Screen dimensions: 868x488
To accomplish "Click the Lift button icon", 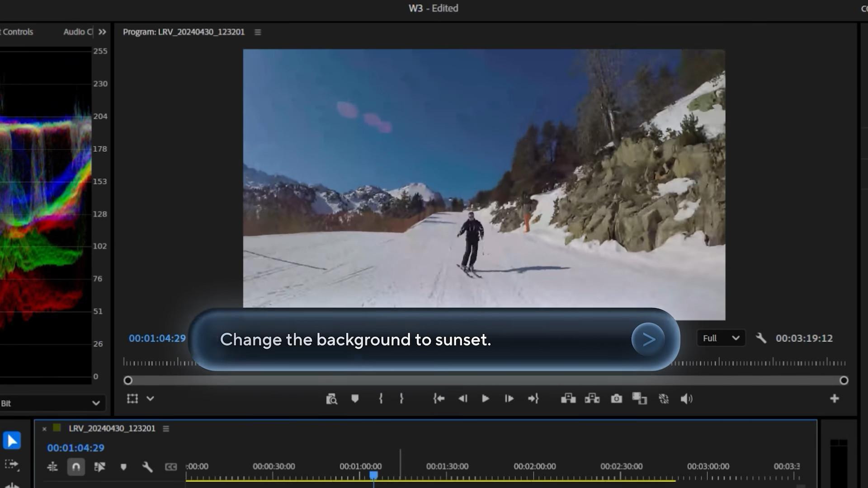I will 568,399.
